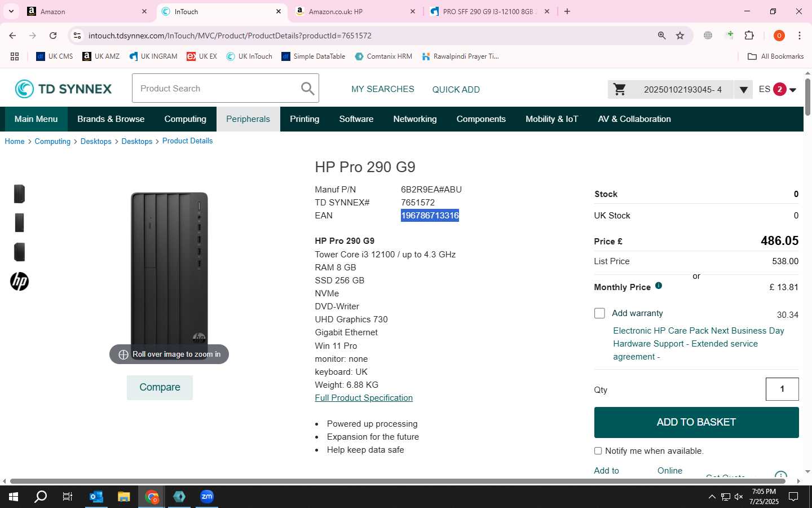Open the Networking menu
Image resolution: width=812 pixels, height=508 pixels.
(x=415, y=119)
